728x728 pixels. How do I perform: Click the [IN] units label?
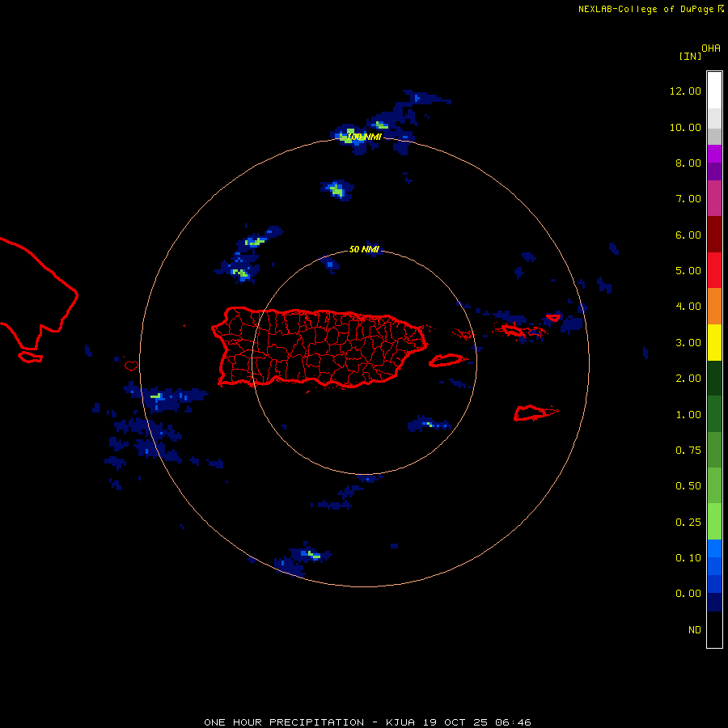pyautogui.click(x=690, y=56)
